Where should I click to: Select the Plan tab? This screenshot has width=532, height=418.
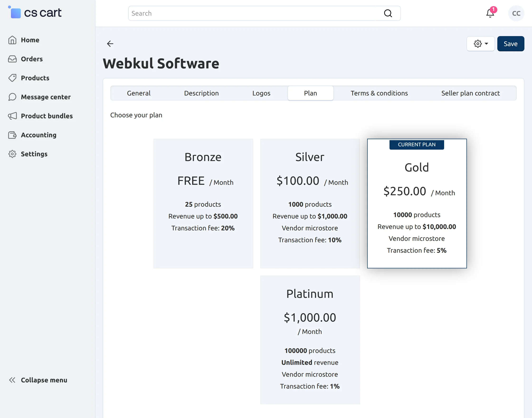coord(311,93)
